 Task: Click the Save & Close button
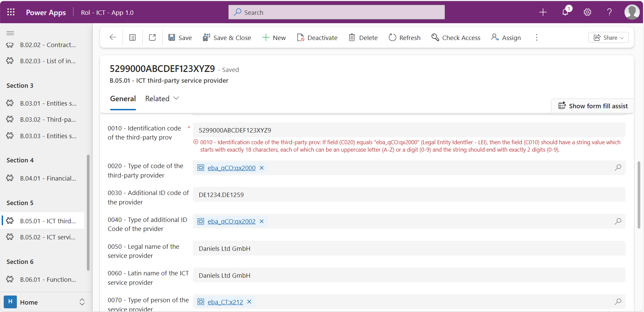click(227, 38)
